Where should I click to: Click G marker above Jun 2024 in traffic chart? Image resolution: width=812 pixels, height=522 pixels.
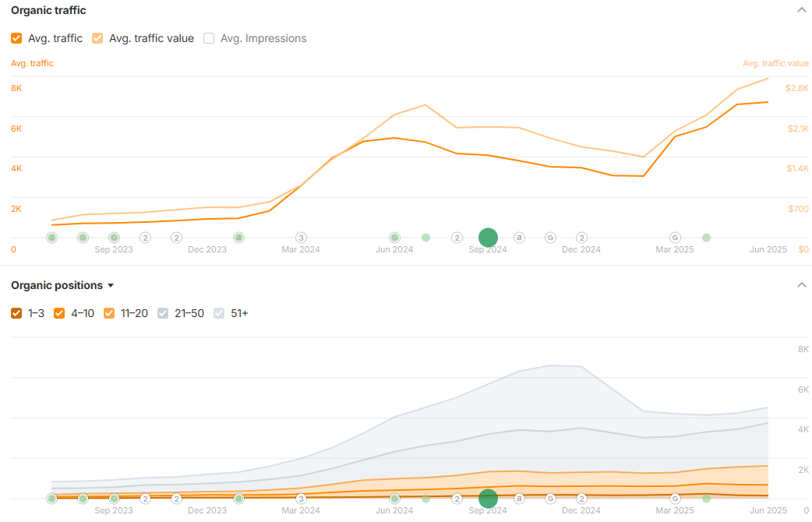pos(394,238)
